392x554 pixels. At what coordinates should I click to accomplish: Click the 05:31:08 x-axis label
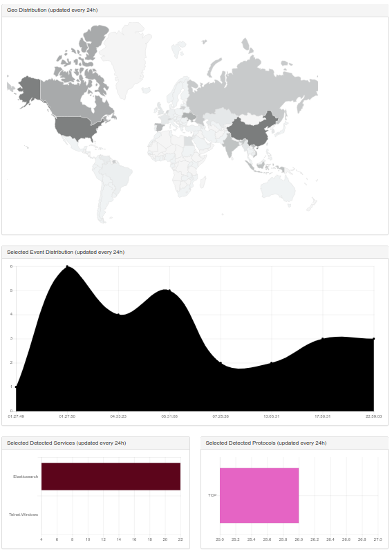click(169, 416)
